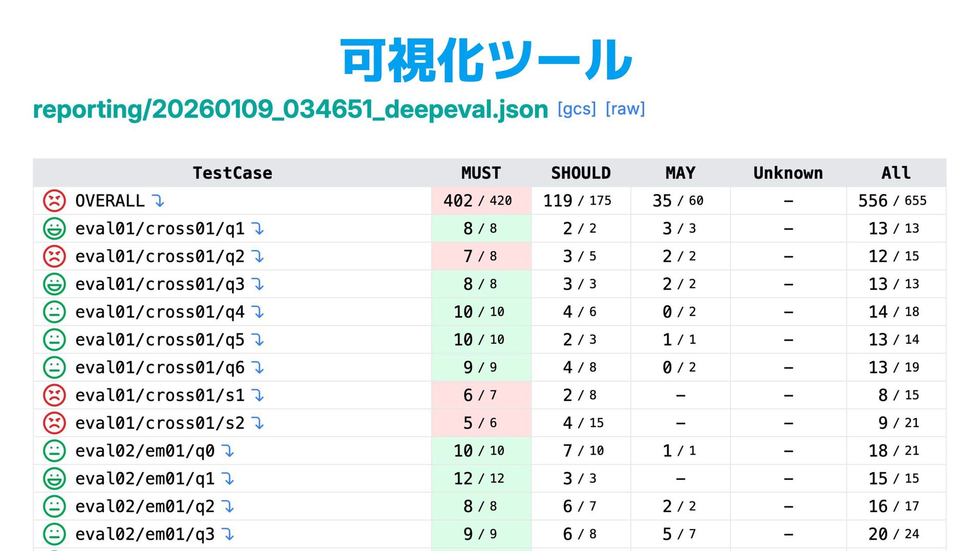This screenshot has height=551, width=980.
Task: Open the [gcs] link
Action: [x=576, y=109]
